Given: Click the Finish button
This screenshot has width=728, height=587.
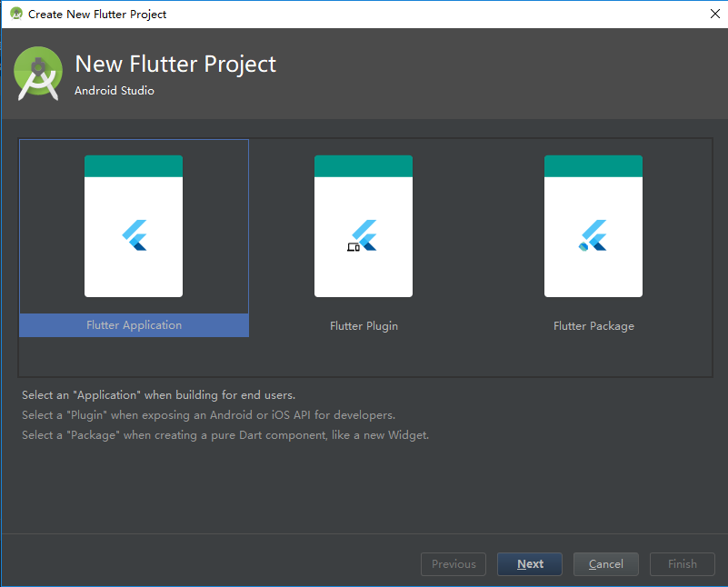Looking at the screenshot, I should (682, 563).
